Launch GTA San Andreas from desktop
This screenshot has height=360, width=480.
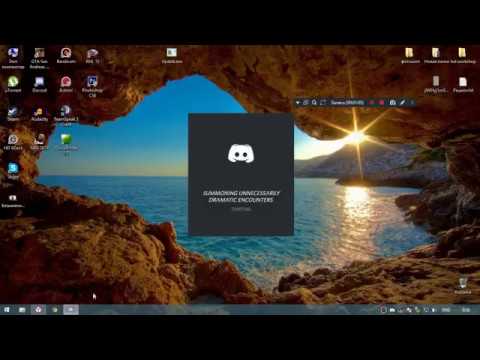(x=39, y=57)
